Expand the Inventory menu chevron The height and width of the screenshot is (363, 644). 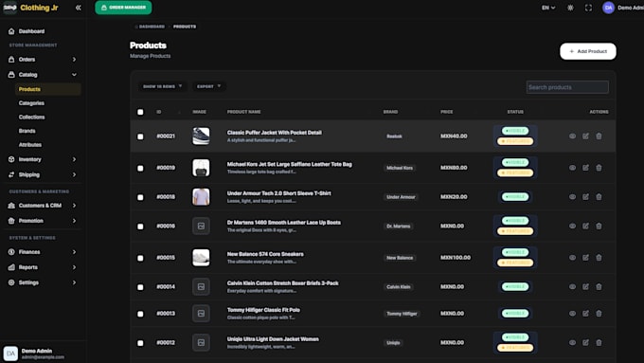tap(74, 159)
